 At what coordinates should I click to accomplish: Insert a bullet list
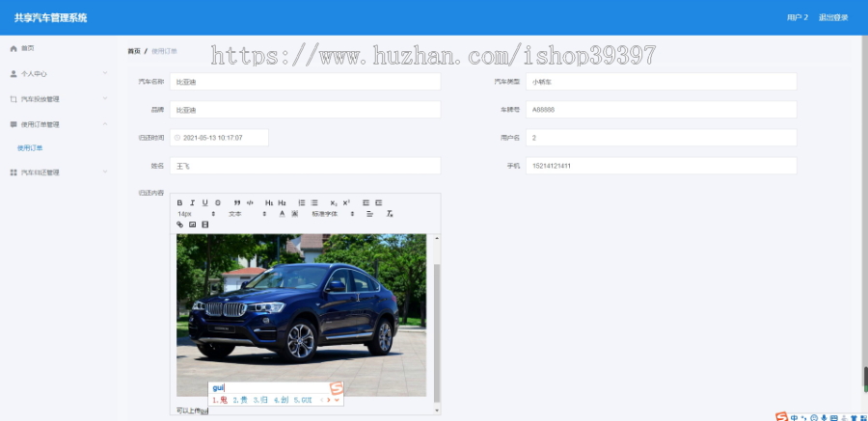[314, 203]
